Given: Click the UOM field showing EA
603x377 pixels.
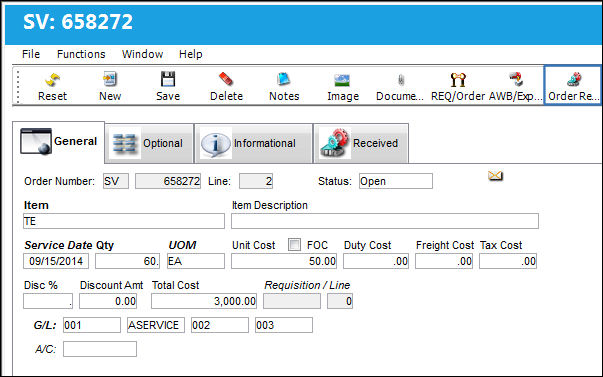Looking at the screenshot, I should [196, 261].
